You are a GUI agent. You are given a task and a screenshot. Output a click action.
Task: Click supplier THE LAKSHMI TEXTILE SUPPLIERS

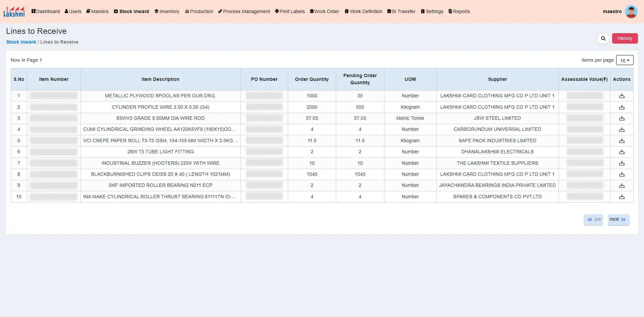[497, 163]
